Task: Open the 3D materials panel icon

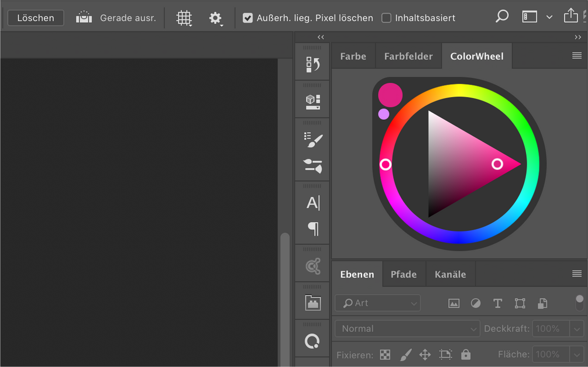Action: tap(312, 102)
